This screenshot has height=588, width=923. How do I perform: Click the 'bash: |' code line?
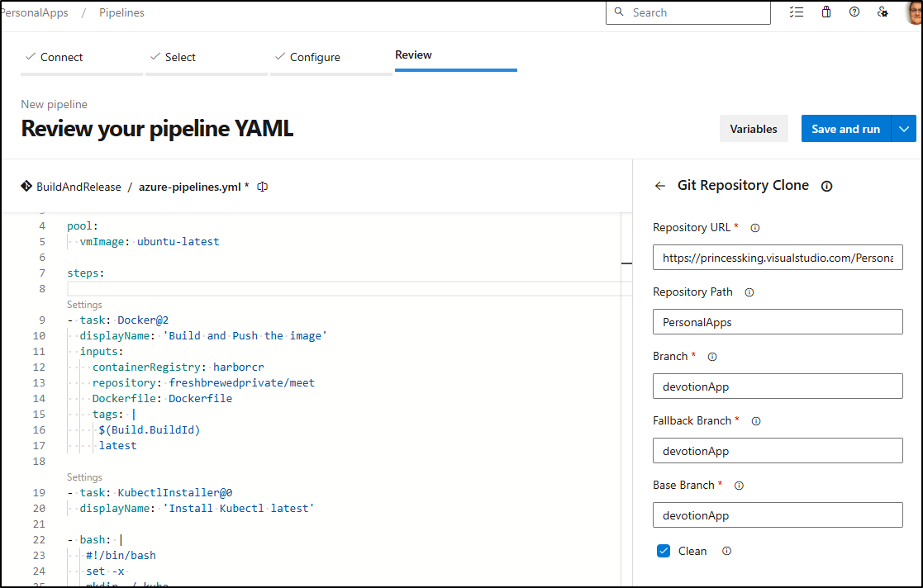(95, 540)
